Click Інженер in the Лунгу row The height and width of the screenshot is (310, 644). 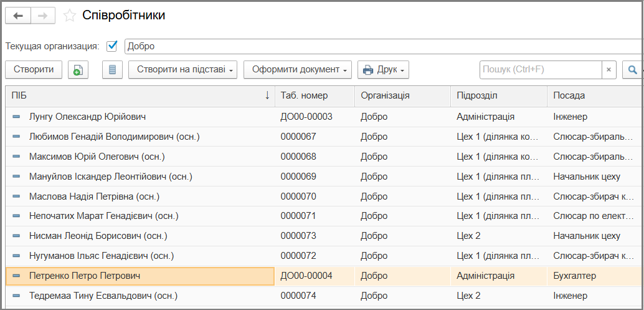pyautogui.click(x=570, y=117)
